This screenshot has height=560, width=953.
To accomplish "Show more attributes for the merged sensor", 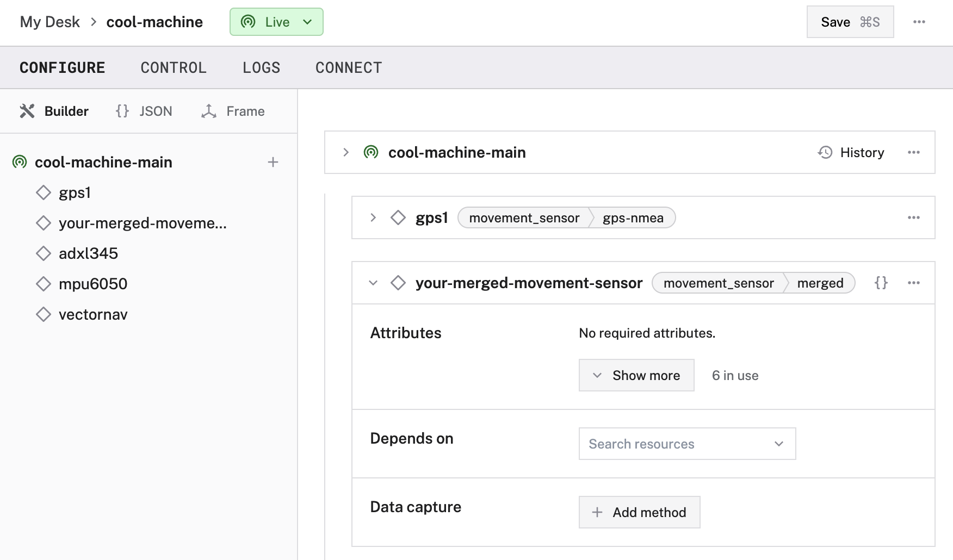I will 636,375.
